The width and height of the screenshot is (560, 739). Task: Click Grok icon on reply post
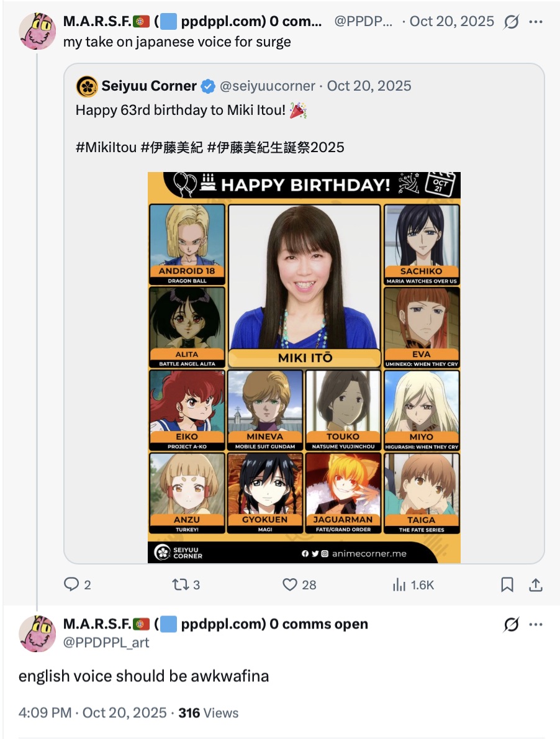[511, 625]
